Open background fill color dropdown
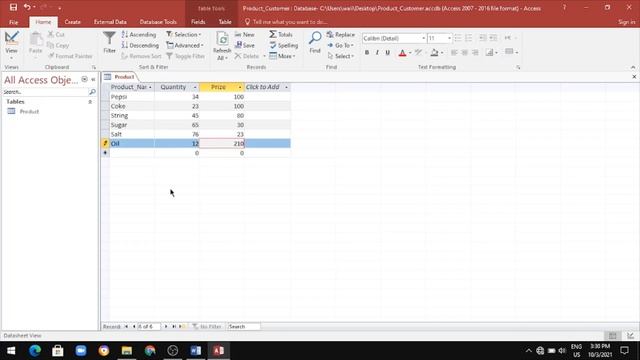The width and height of the screenshot is (640, 360). 442,52
